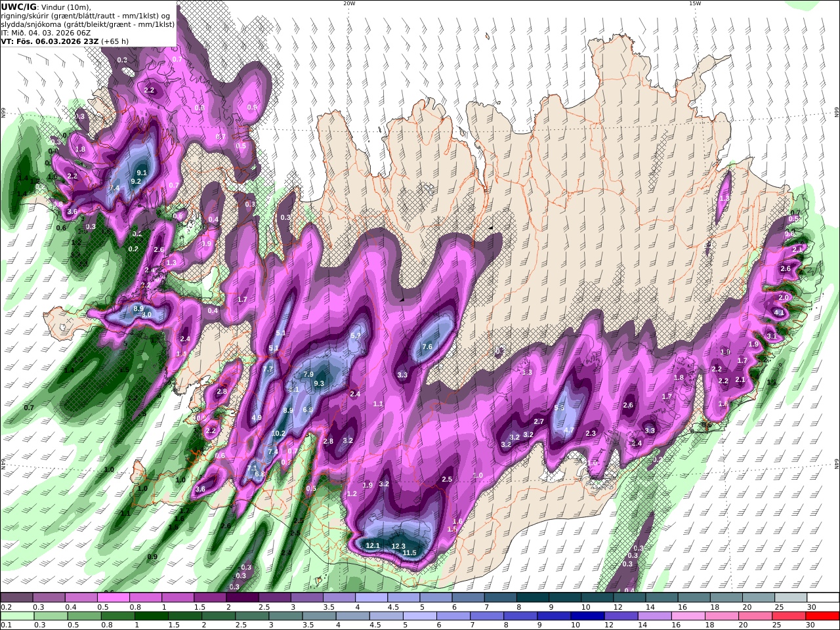840x630 pixels.
Task: Click the 10.2 precipitation value
Action: (x=278, y=433)
